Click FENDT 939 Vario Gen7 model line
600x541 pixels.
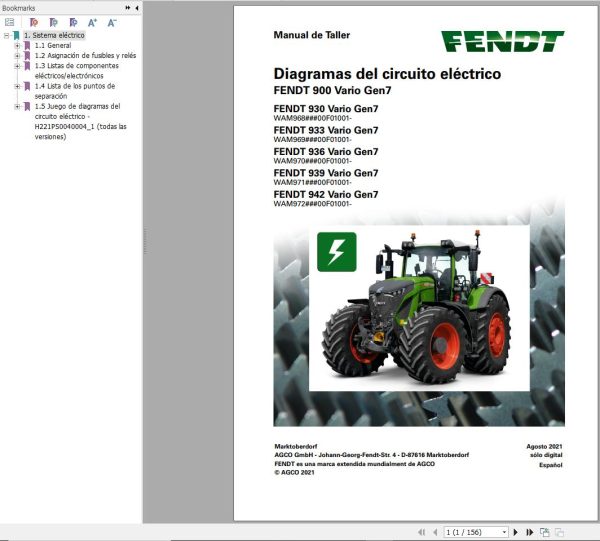click(326, 173)
